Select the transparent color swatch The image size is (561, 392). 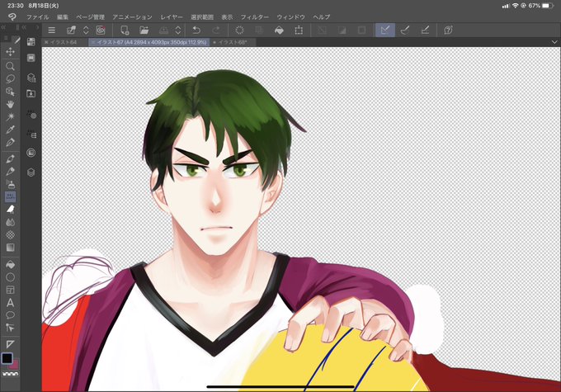click(10, 374)
